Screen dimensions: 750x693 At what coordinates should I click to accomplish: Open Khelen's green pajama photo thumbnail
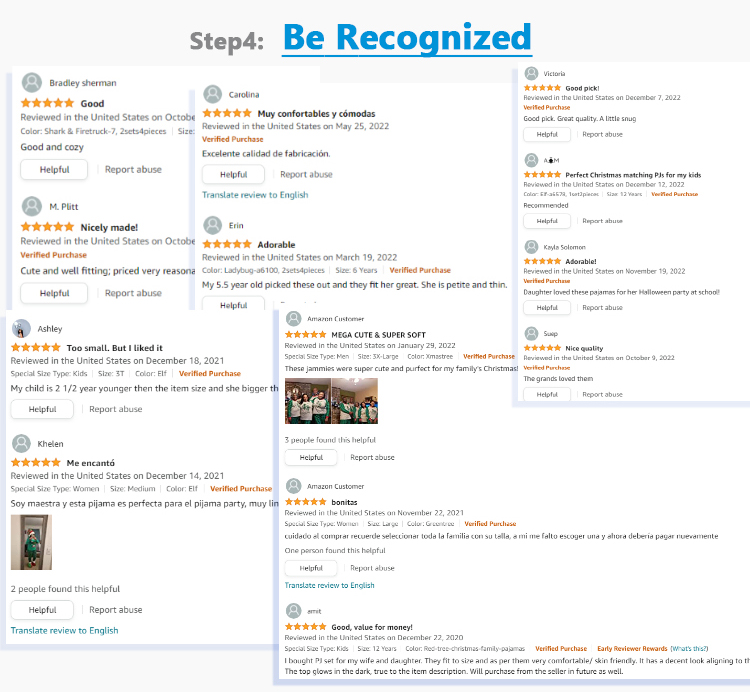pos(31,542)
